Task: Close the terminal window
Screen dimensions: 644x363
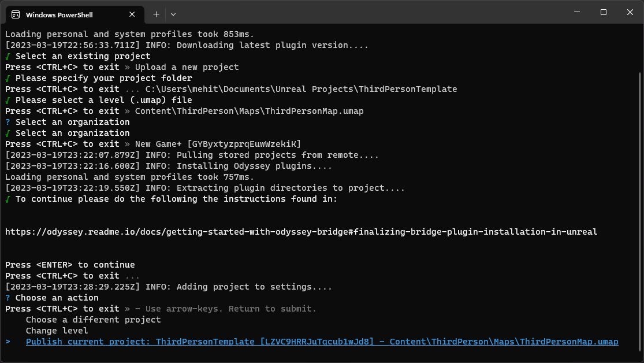Action: tap(630, 12)
